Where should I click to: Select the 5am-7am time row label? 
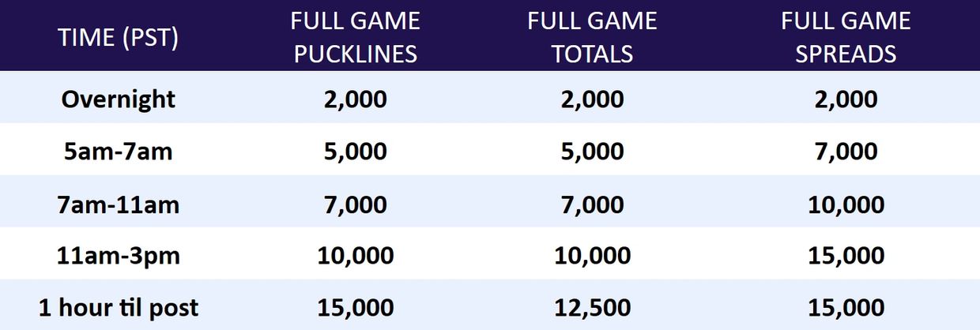[119, 152]
